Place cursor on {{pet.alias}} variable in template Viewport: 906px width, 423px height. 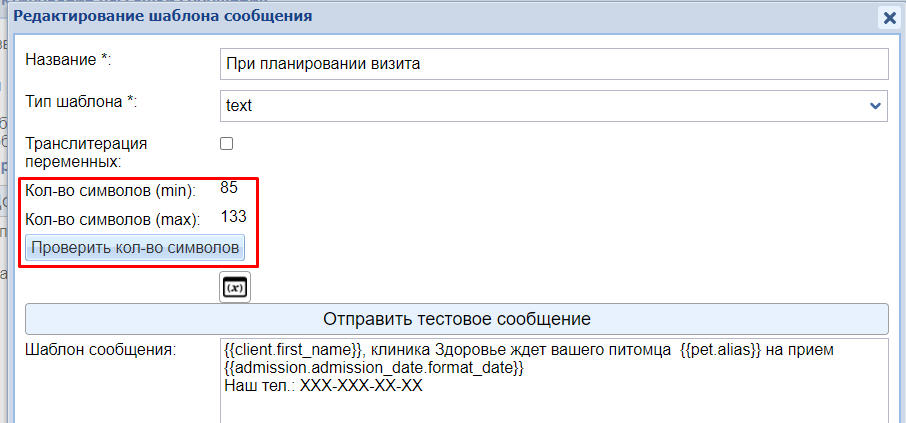722,350
